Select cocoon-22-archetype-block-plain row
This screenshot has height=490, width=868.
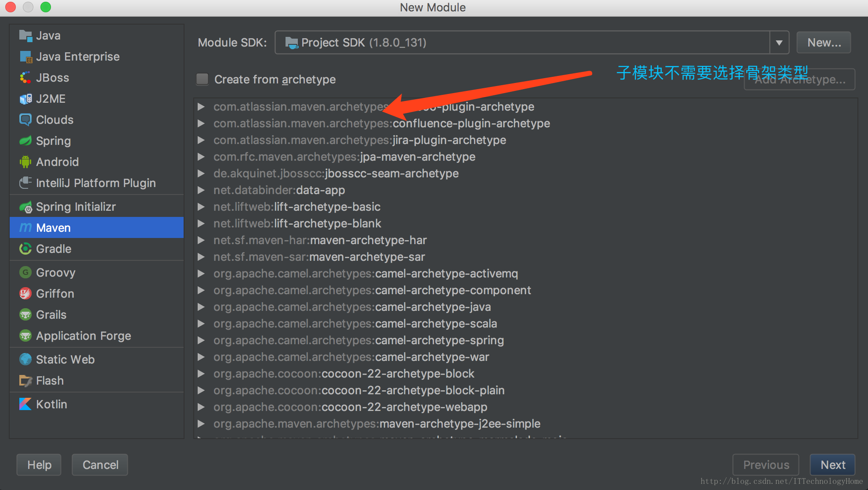pyautogui.click(x=525, y=390)
